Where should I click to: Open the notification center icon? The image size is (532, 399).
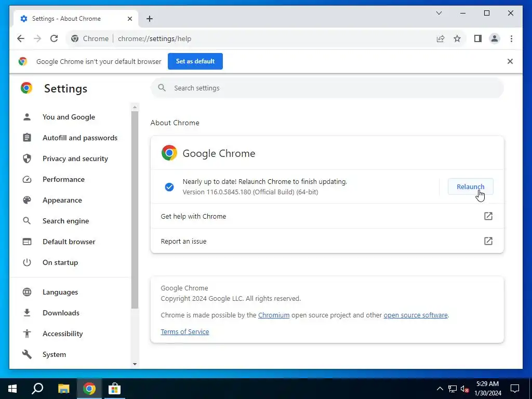[x=515, y=389]
